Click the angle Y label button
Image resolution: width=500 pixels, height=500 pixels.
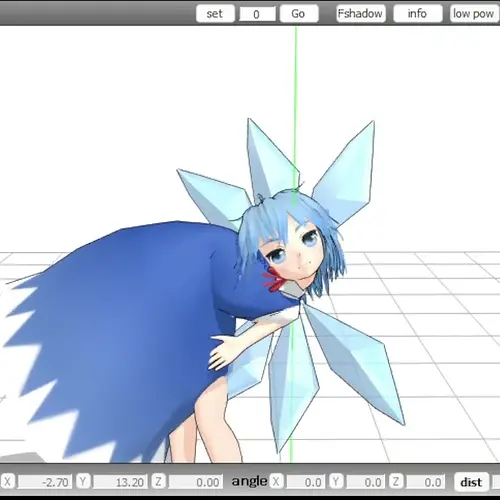coord(336,482)
